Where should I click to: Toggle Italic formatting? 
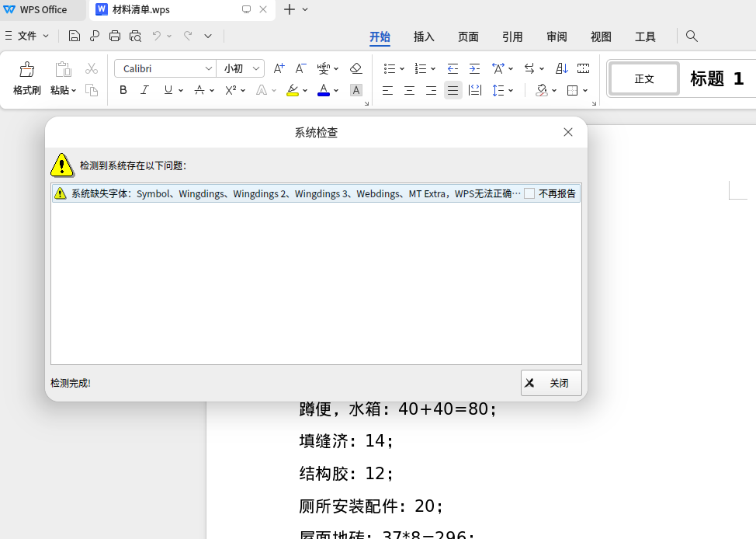144,90
